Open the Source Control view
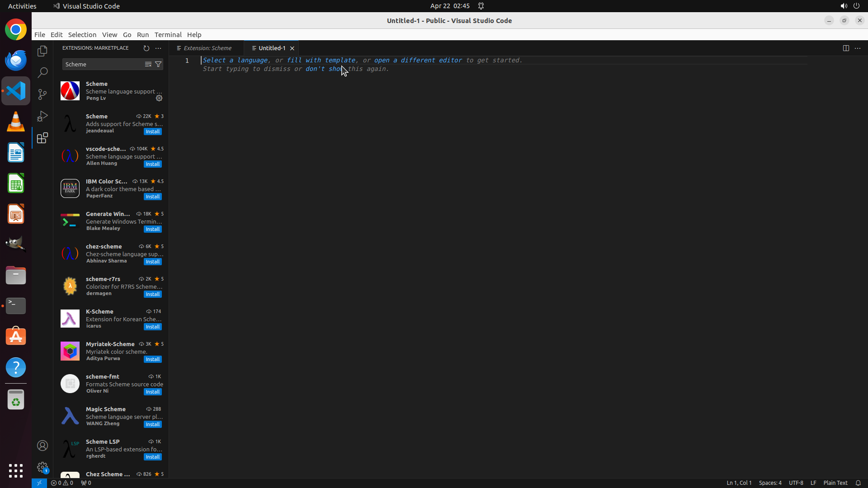Image resolution: width=868 pixels, height=488 pixels. pos(42,94)
